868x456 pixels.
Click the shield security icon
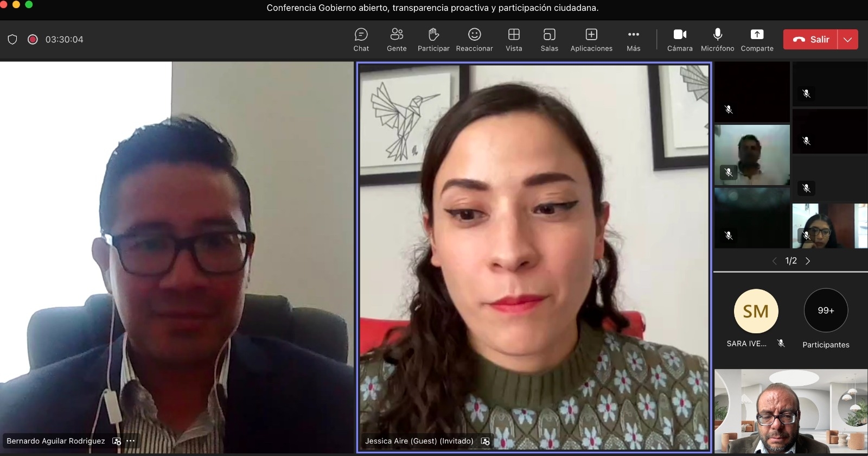[12, 40]
